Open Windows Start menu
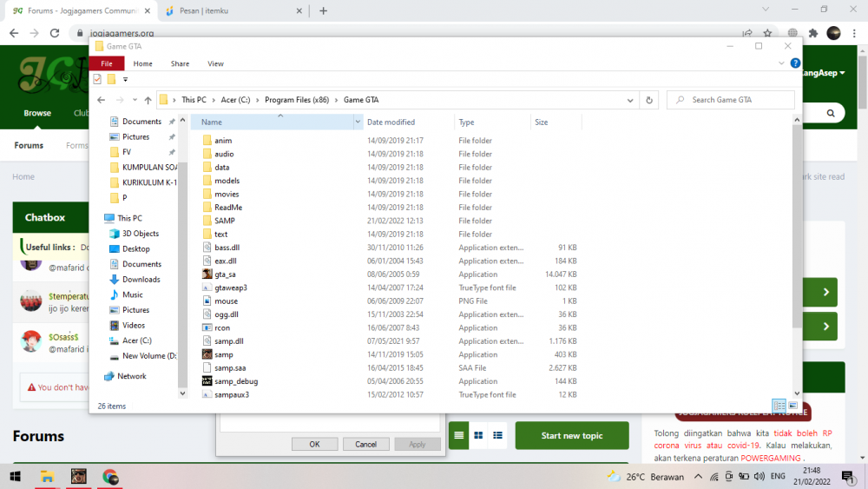868x489 pixels. (x=15, y=476)
